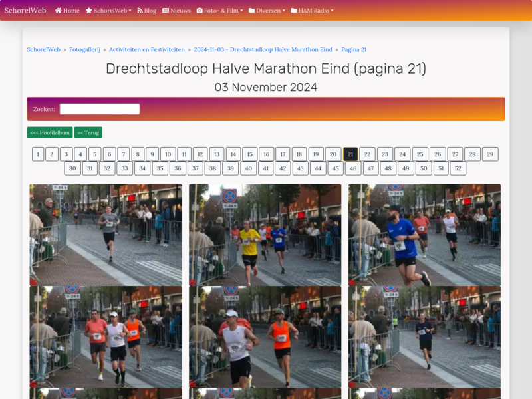The height and width of the screenshot is (399, 532).
Task: Open close-up photo of white-capped runner
Action: click(265, 336)
